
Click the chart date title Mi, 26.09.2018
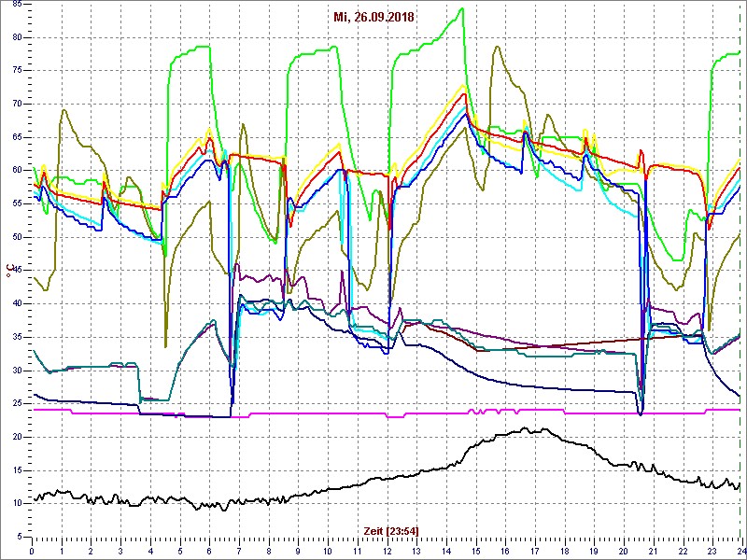pos(374,18)
